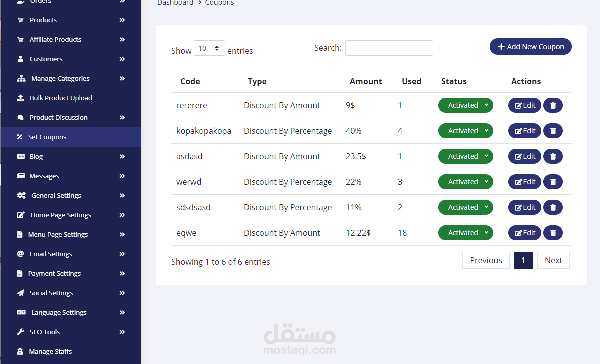
Task: Click trash icon for kopakopakopa coupon
Action: click(x=553, y=131)
